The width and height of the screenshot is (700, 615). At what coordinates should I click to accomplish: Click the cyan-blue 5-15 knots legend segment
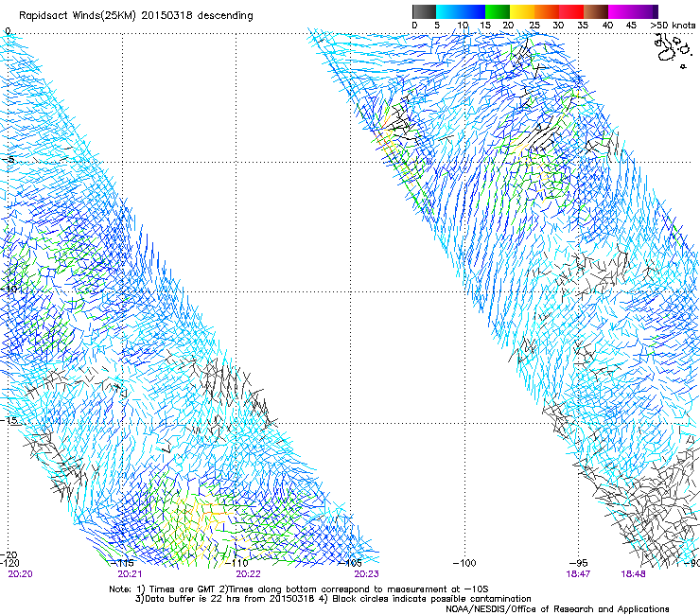[461, 11]
